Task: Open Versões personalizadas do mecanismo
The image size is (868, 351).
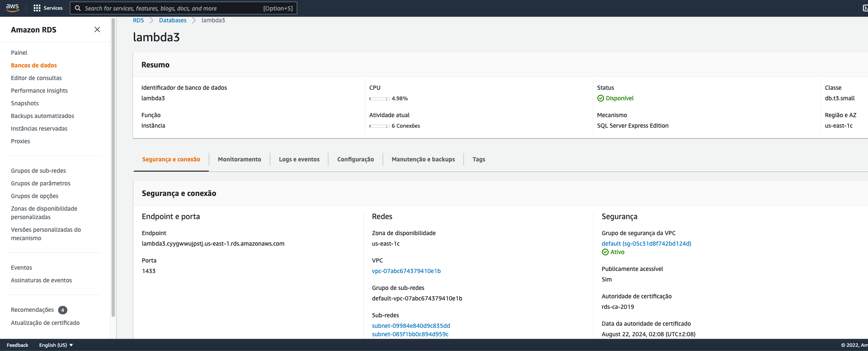Action: [46, 234]
